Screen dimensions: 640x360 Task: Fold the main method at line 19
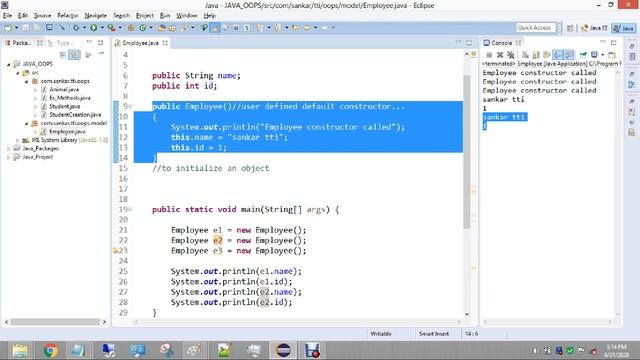[131, 209]
